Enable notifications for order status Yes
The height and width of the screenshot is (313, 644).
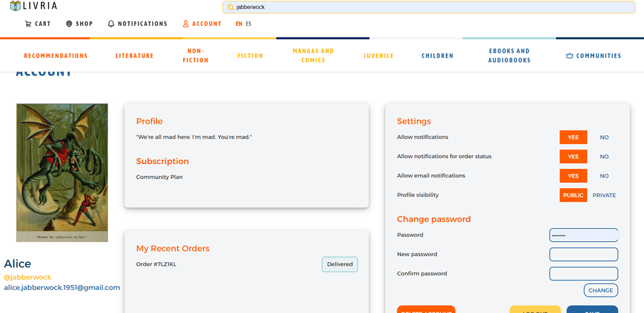[573, 157]
